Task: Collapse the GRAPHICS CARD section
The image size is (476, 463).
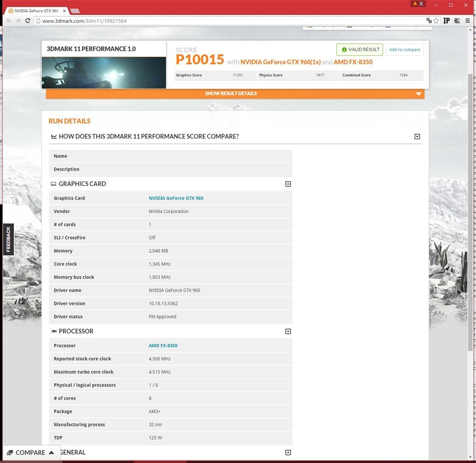Action: [288, 184]
